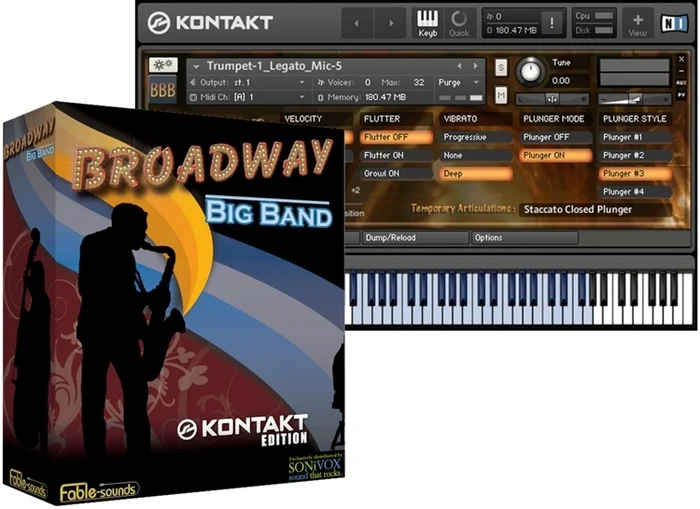
Task: Choose Plunger #4 style
Action: point(636,192)
